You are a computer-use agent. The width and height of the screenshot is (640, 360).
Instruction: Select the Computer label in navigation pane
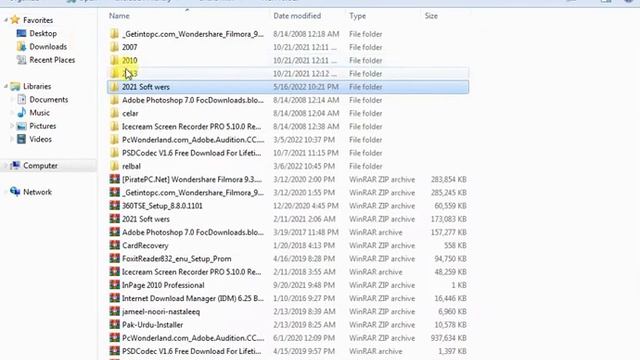tap(40, 166)
